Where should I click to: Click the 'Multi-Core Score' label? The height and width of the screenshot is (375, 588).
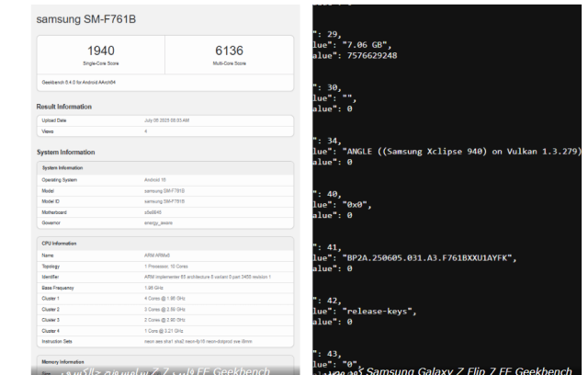229,63
